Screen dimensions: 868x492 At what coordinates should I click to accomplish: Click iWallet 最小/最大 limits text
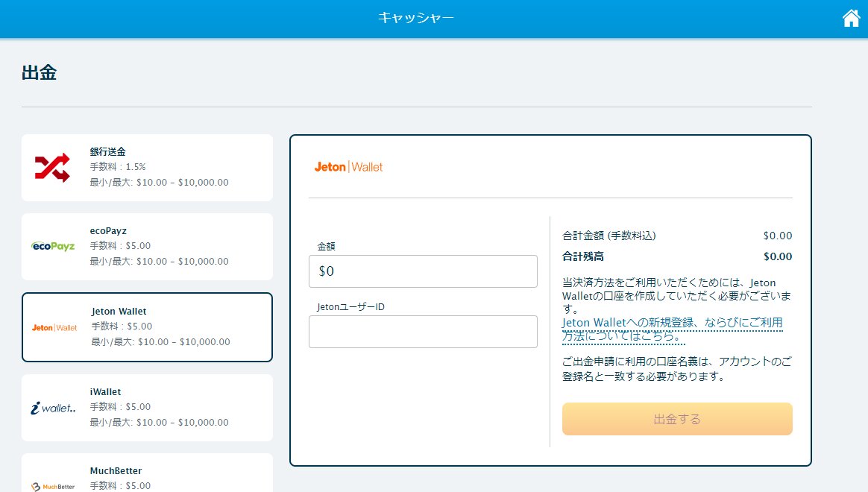(x=160, y=422)
